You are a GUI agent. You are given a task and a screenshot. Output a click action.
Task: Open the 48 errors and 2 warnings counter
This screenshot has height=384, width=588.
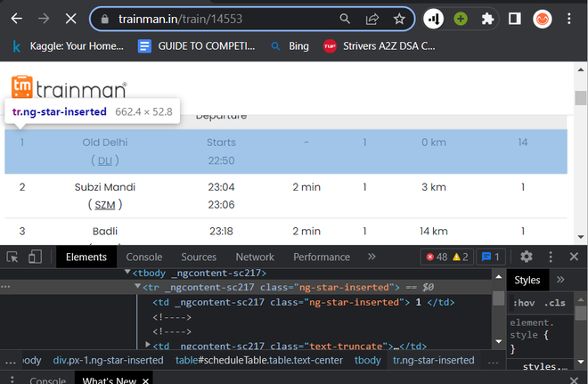447,257
